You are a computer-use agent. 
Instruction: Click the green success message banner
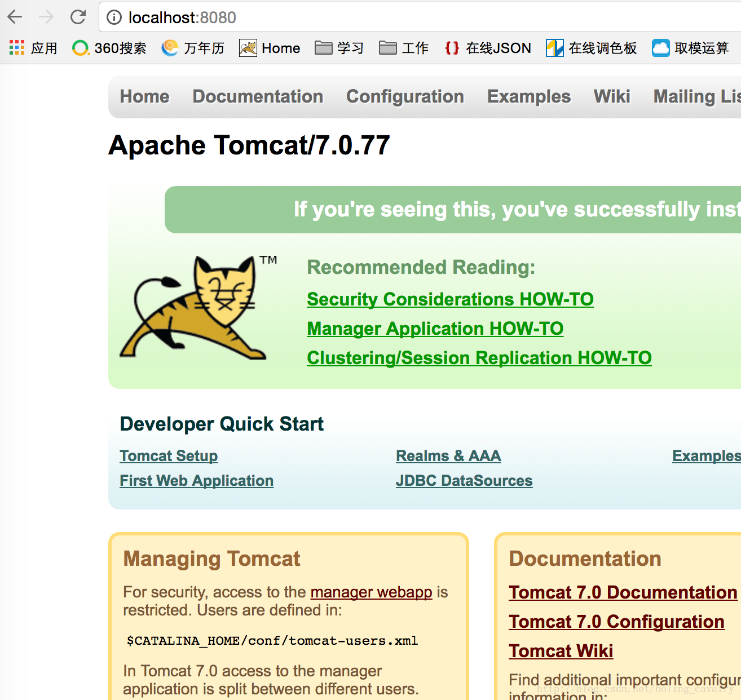tap(453, 210)
